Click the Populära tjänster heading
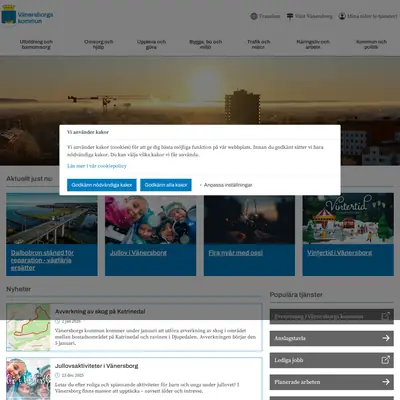 pos(296,295)
